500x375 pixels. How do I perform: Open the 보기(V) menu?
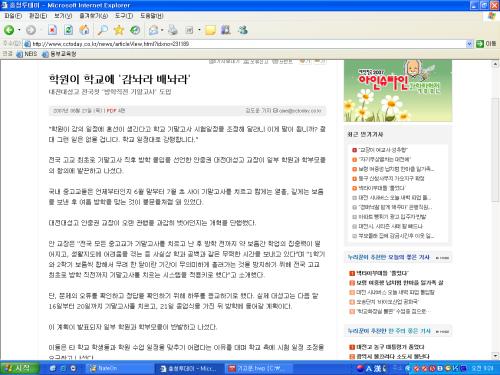(x=63, y=16)
